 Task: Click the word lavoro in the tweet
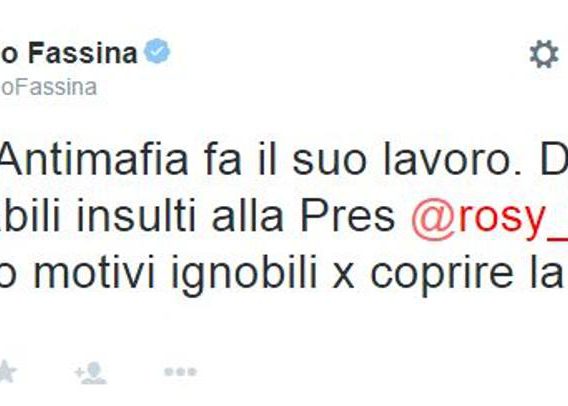pos(451,160)
